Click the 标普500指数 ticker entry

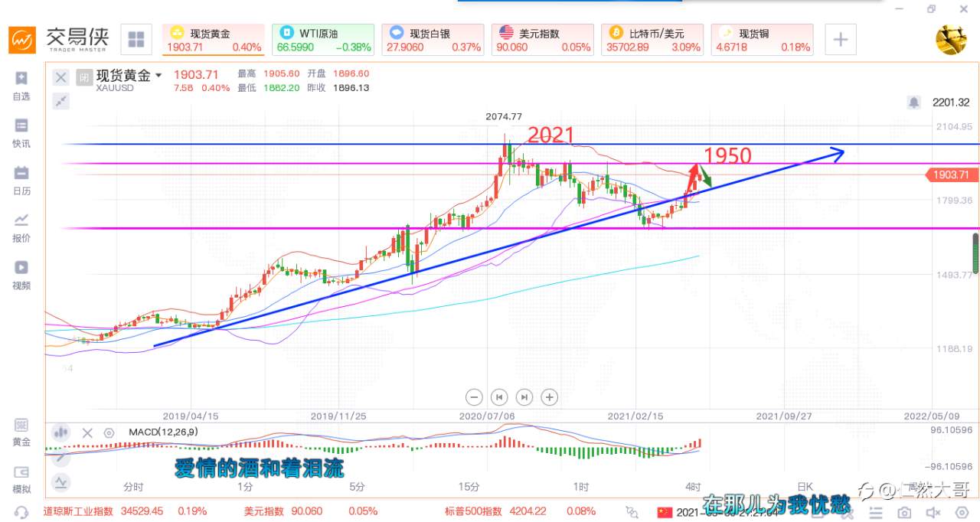click(x=520, y=511)
